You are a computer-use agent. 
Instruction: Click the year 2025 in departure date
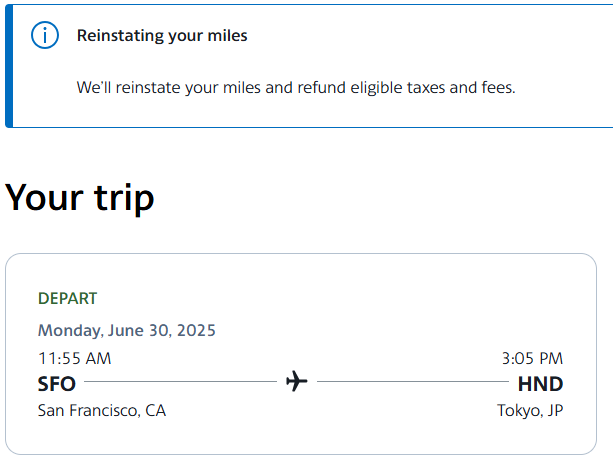tap(196, 330)
